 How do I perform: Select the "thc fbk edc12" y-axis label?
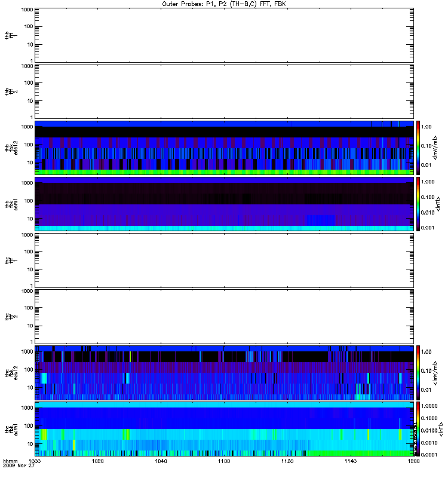coord(11,373)
